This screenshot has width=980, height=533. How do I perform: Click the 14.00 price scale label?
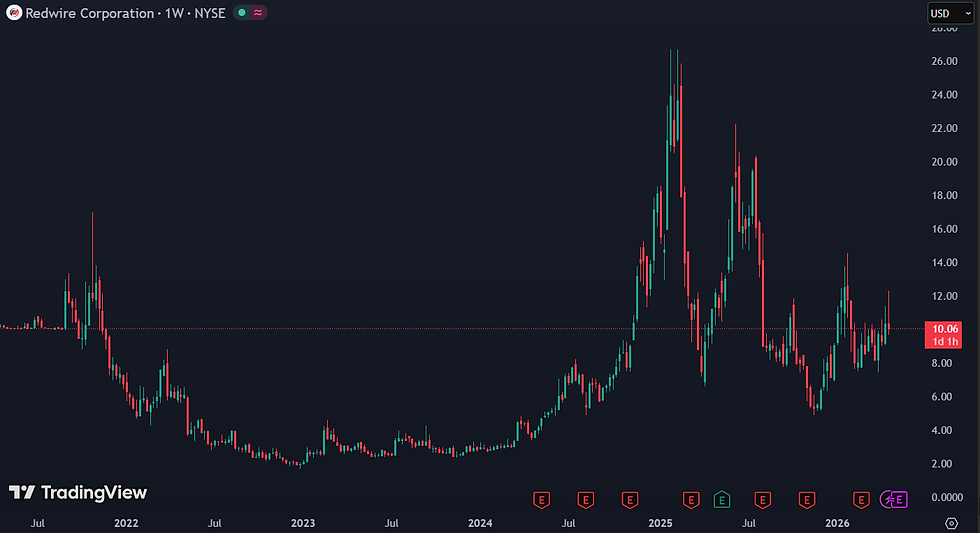(x=944, y=262)
